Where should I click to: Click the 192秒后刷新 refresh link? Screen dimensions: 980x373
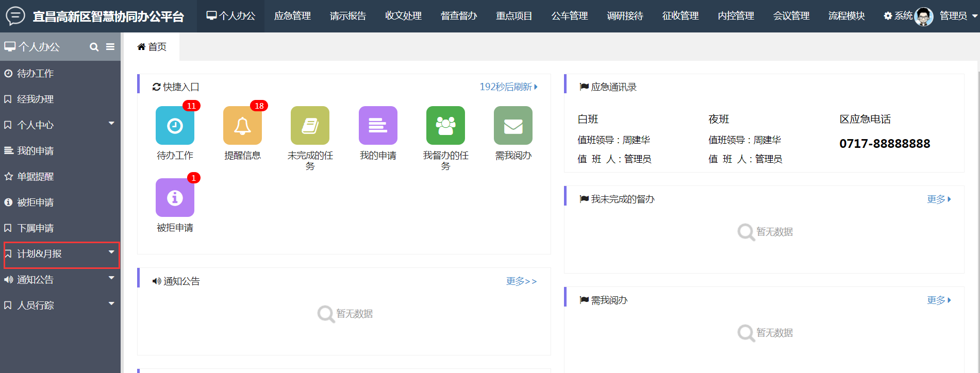click(508, 87)
